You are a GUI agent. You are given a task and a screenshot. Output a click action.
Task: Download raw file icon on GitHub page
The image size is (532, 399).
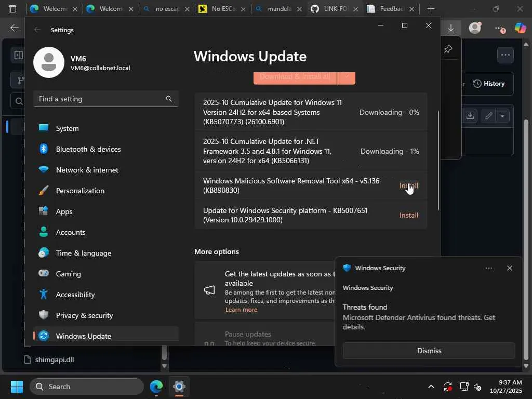470,116
